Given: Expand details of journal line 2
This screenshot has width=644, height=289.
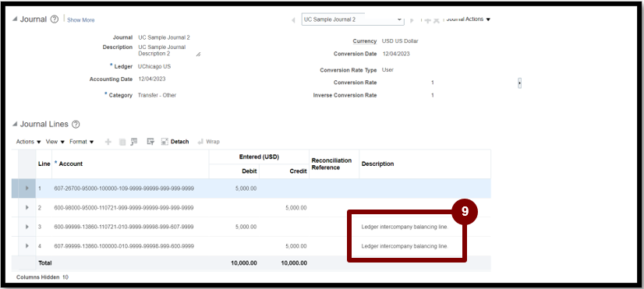Looking at the screenshot, I should coord(27,208).
